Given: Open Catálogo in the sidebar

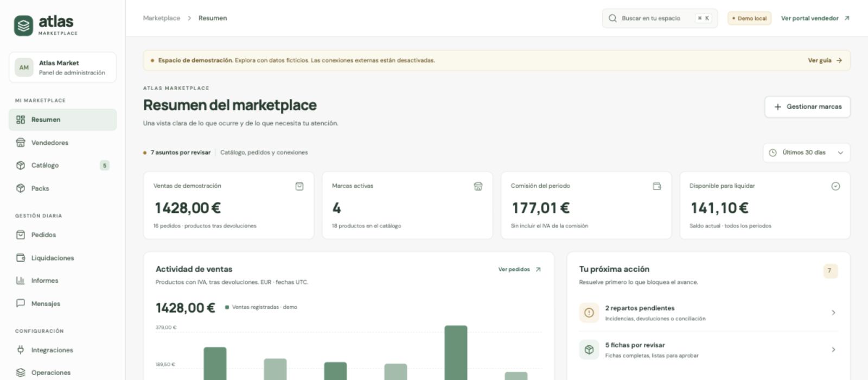Looking at the screenshot, I should click(62, 166).
